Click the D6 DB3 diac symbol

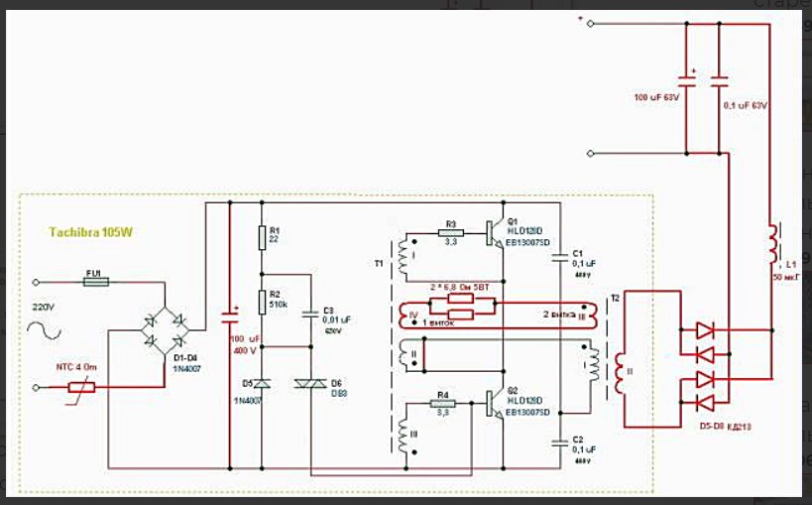310,384
